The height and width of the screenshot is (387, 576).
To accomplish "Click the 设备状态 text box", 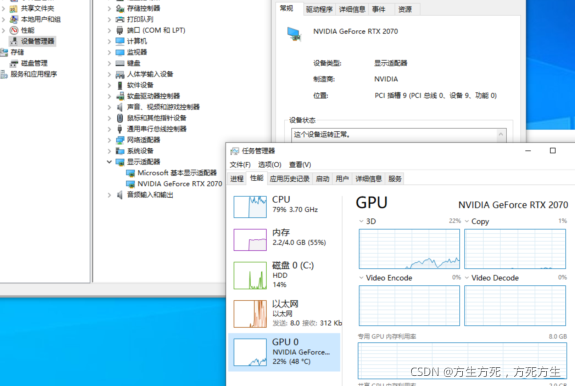I will (399, 135).
